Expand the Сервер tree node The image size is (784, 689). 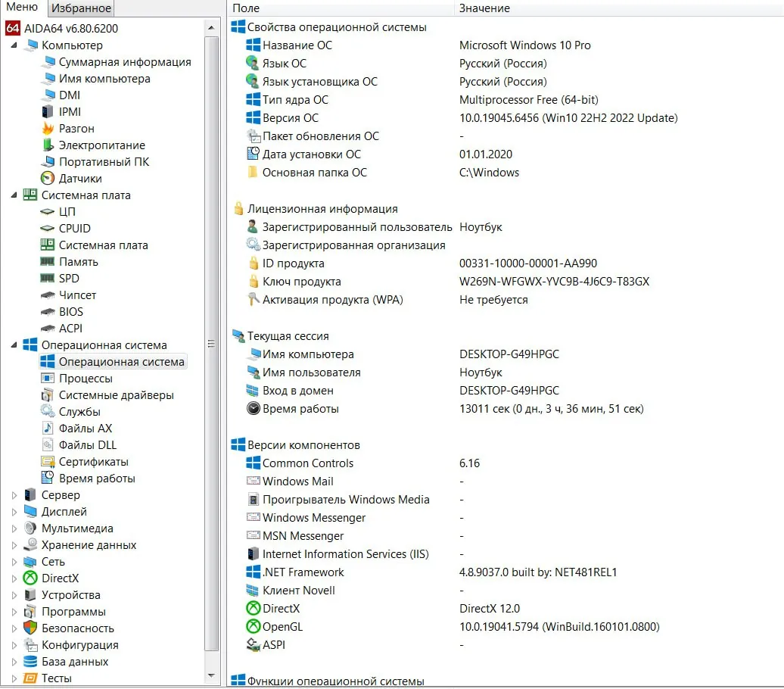tap(14, 495)
